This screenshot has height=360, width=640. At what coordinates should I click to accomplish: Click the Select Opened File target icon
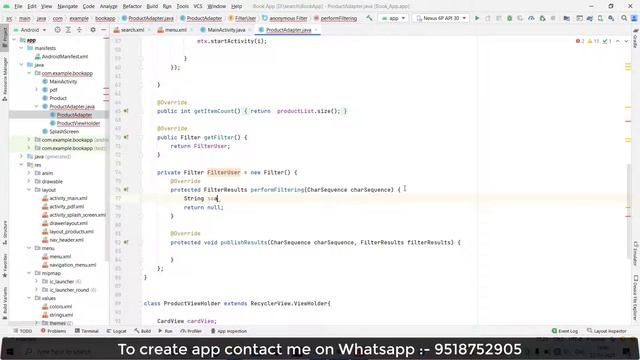(58, 30)
